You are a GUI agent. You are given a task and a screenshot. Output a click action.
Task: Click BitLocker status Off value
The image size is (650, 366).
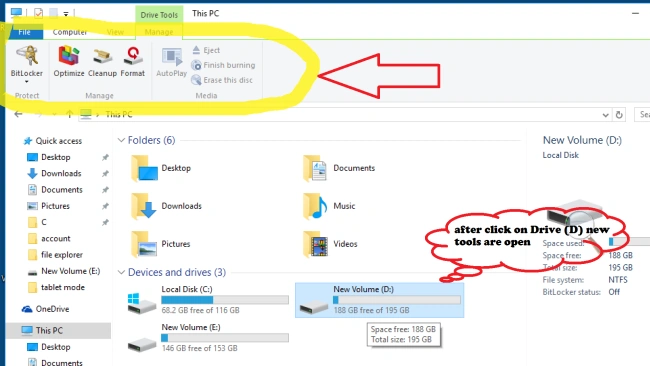point(614,292)
